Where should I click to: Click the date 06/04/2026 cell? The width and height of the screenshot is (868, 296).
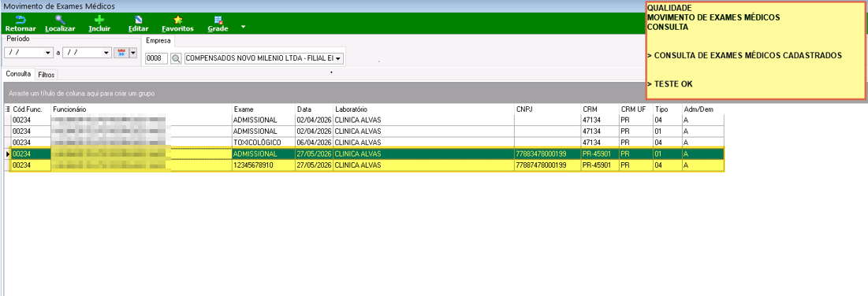point(314,142)
